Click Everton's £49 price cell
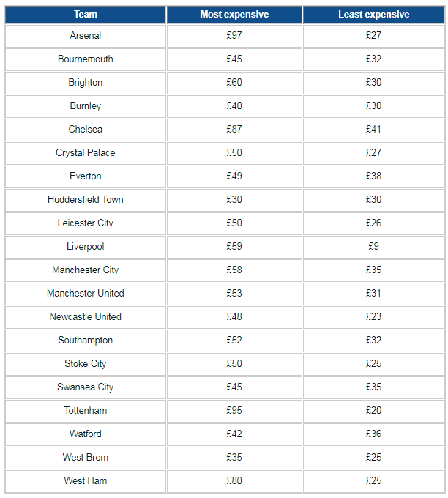Viewport: 448px width, 498px height. 234,176
